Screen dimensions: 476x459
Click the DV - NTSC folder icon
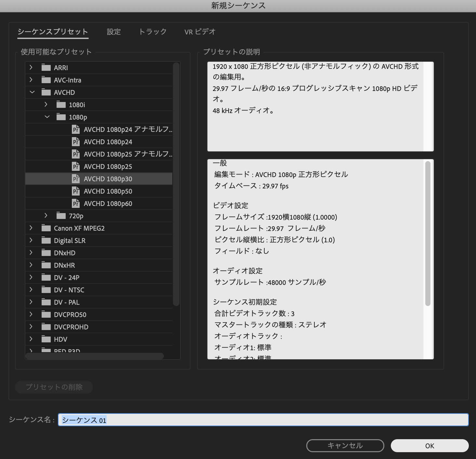coord(46,290)
